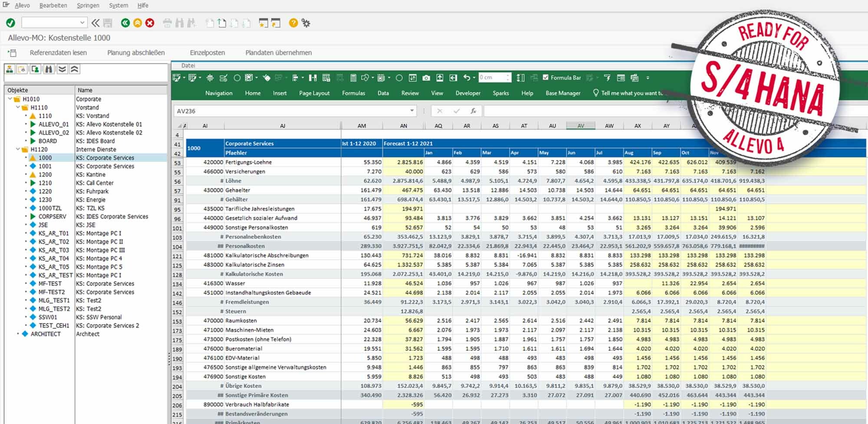Click the camera icon in Excel toolbar
Screen dimensions: 868x424
point(426,78)
